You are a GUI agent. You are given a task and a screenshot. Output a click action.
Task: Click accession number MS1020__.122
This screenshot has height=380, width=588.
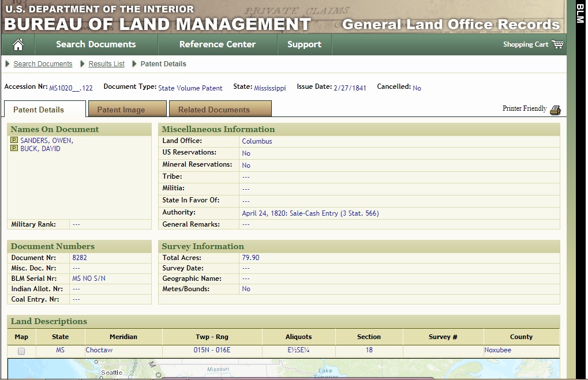point(71,88)
